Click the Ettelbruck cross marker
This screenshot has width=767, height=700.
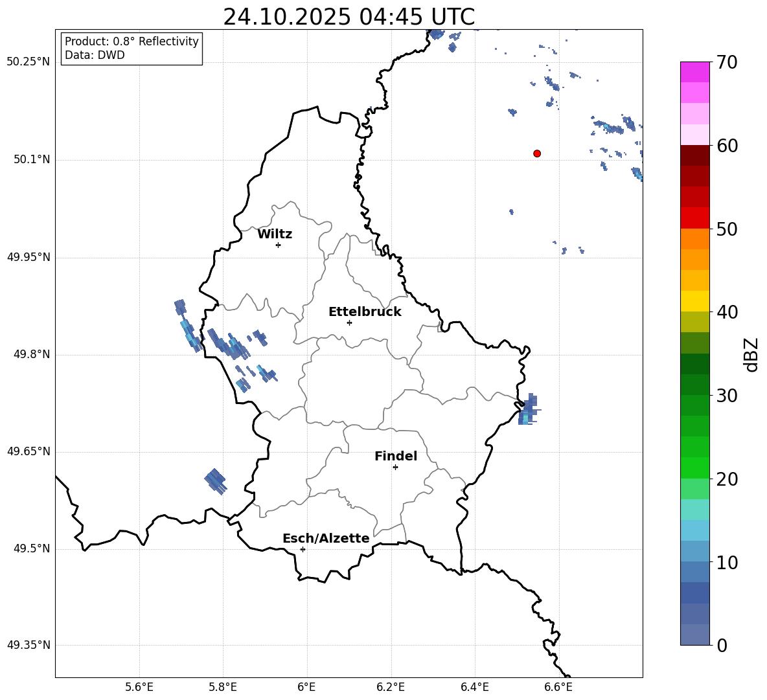pyautogui.click(x=349, y=322)
